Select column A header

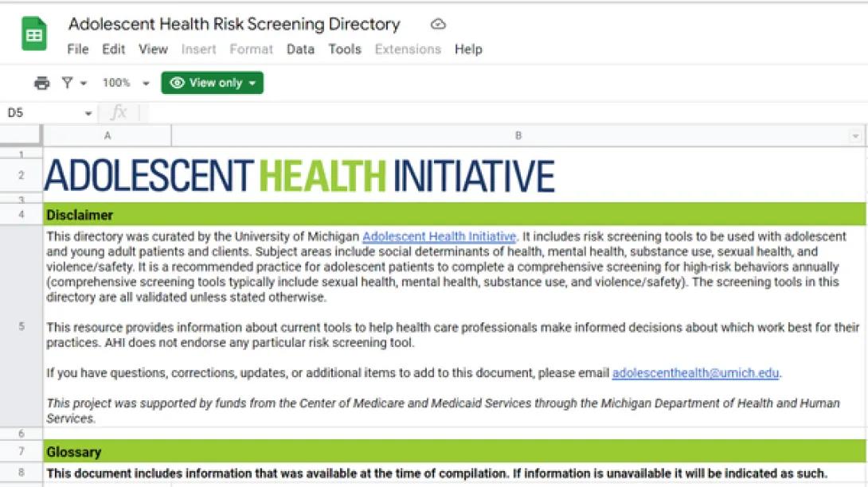pyautogui.click(x=108, y=135)
